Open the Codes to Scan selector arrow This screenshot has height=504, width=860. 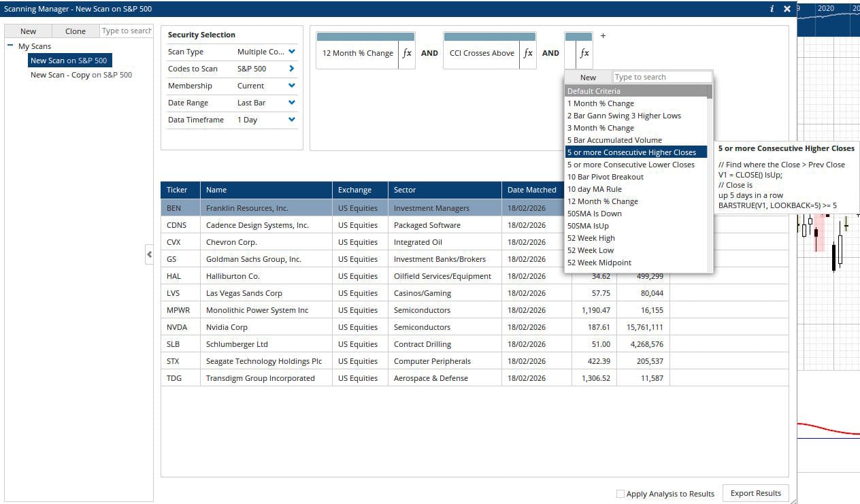292,69
